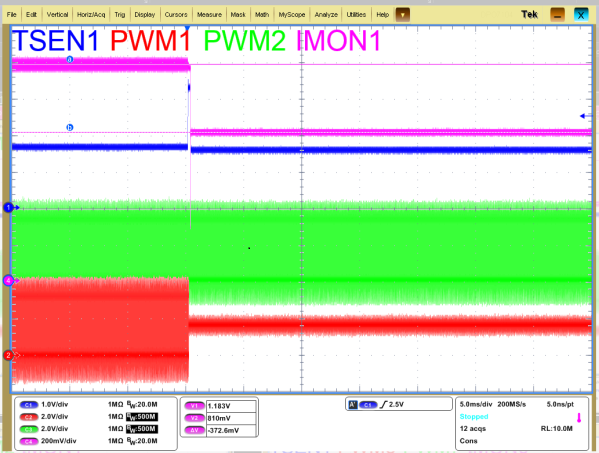Open the Horiz/Acq menu
This screenshot has width=599, height=453.
91,15
